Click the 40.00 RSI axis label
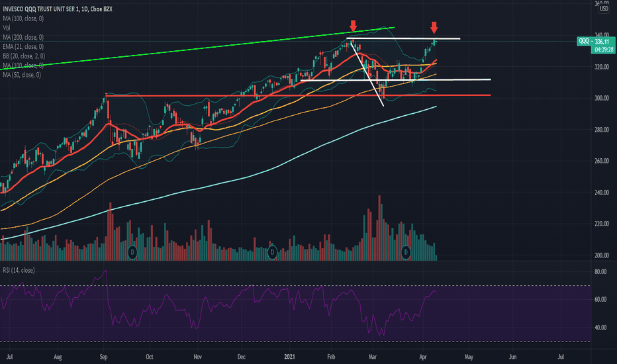The image size is (617, 364). [x=600, y=328]
